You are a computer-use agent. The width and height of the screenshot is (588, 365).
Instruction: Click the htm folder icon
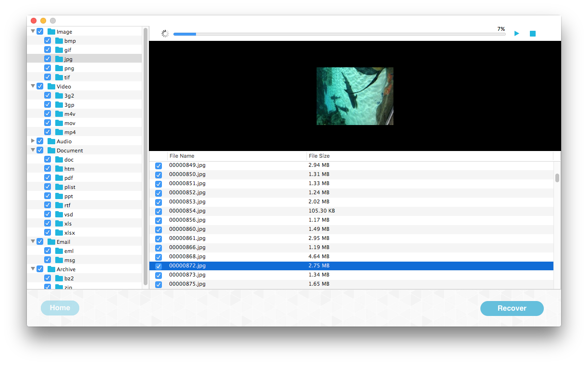pos(59,169)
